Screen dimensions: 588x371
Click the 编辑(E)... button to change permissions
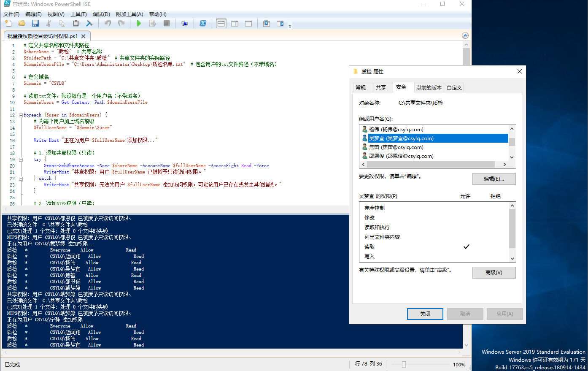click(494, 179)
